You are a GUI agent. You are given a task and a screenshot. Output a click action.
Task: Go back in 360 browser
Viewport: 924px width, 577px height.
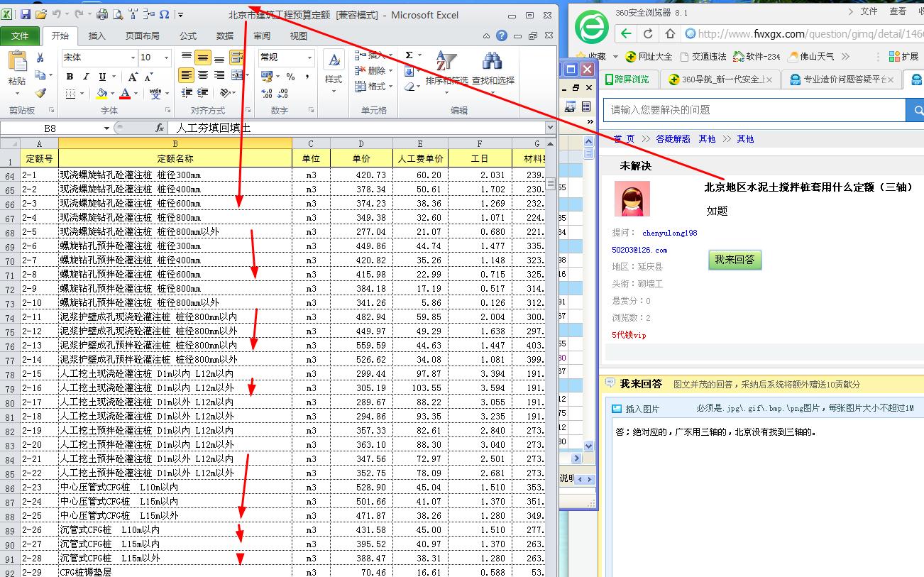pyautogui.click(x=625, y=33)
